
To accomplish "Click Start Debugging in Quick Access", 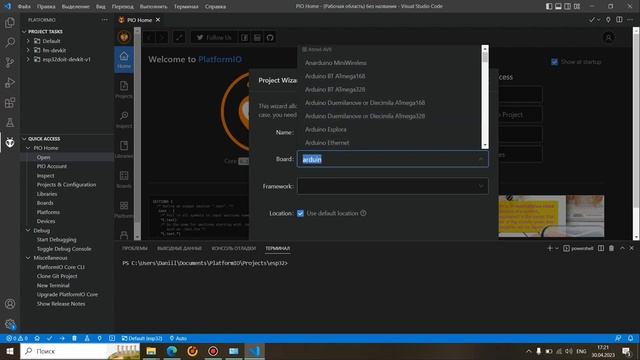I will coord(56,240).
